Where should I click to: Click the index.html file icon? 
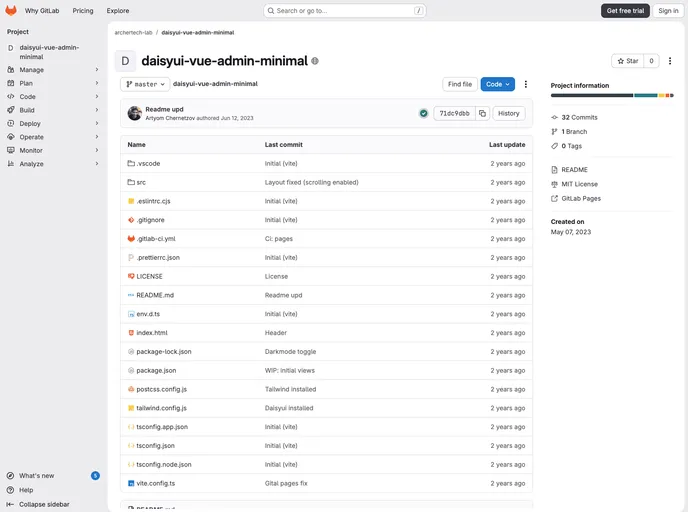pos(131,333)
